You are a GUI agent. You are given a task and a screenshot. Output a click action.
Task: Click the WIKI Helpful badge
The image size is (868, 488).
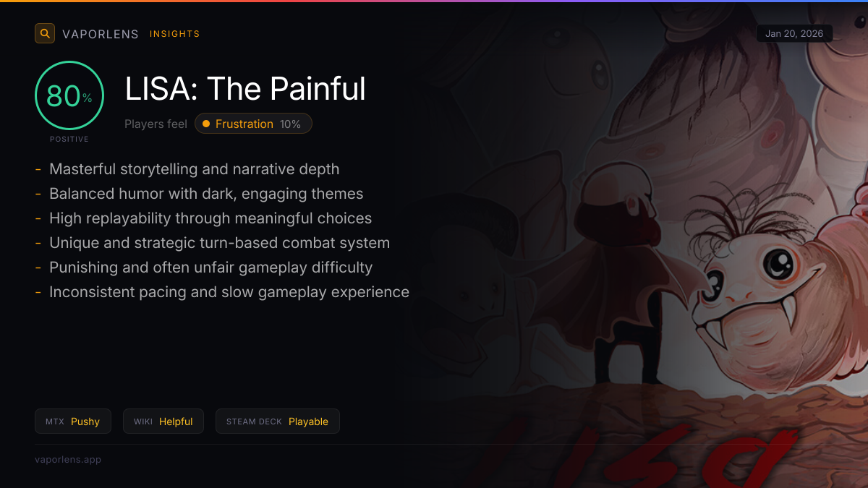coord(163,421)
